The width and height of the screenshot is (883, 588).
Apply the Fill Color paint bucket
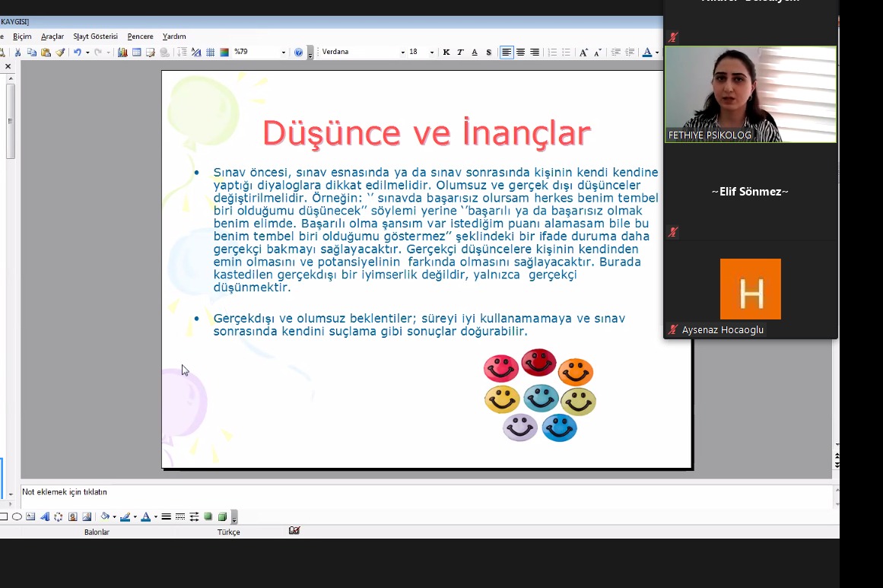click(x=105, y=516)
